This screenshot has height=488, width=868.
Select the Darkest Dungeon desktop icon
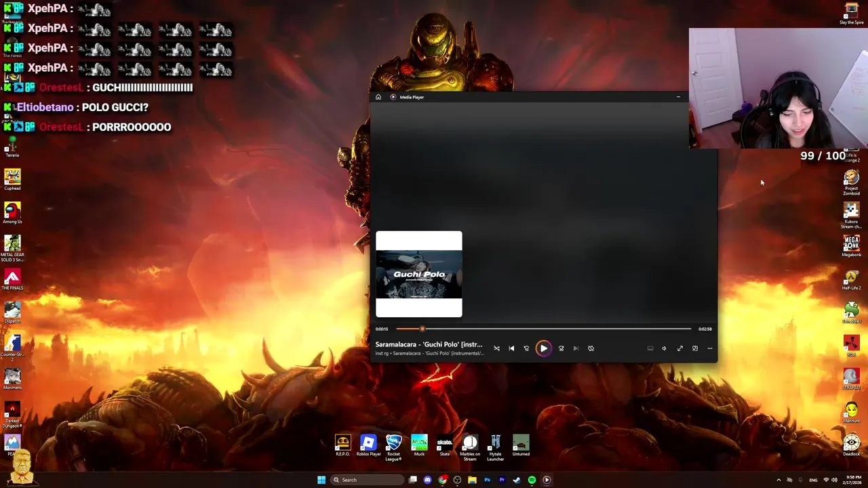click(x=12, y=415)
